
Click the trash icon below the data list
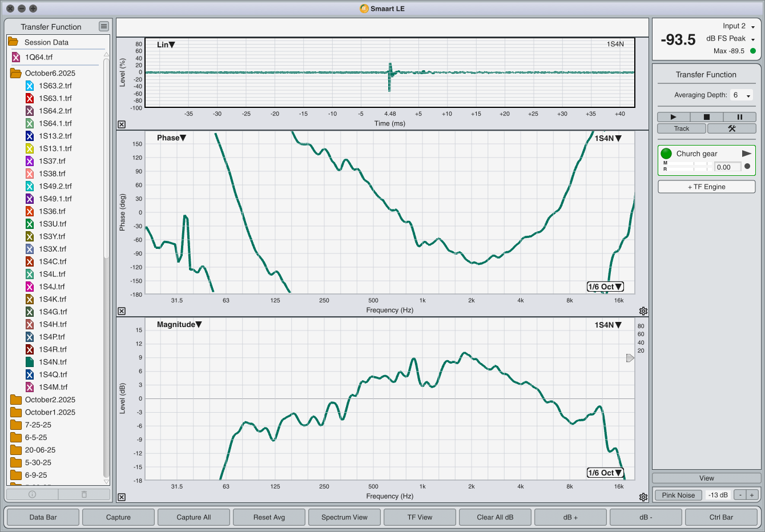pos(84,494)
